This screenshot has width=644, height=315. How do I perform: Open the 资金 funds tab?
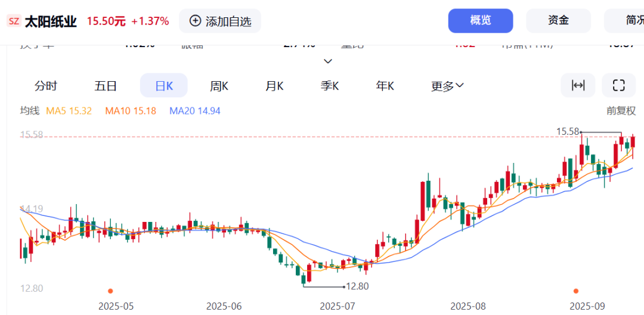coord(558,20)
